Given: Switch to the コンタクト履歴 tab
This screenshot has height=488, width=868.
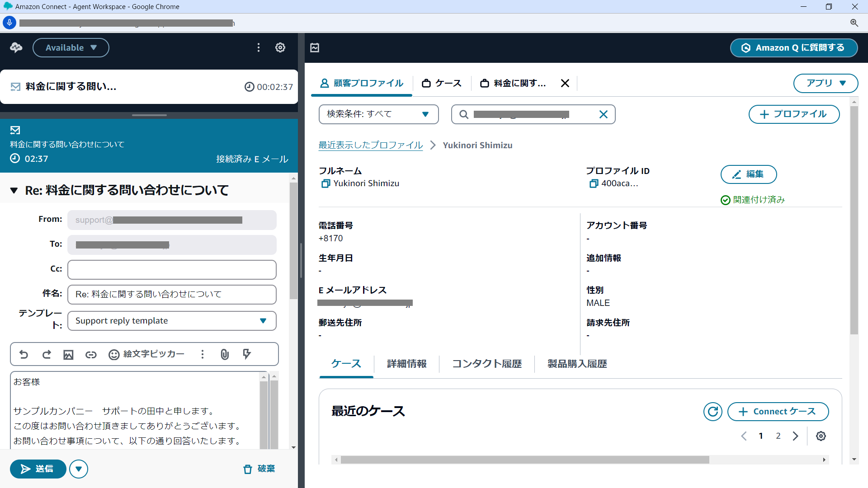Looking at the screenshot, I should 487,364.
